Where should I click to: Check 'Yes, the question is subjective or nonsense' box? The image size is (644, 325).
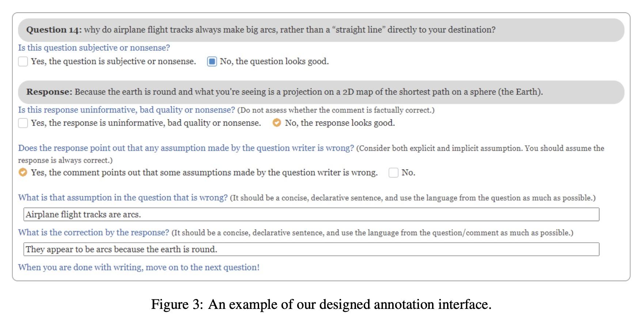pyautogui.click(x=23, y=61)
